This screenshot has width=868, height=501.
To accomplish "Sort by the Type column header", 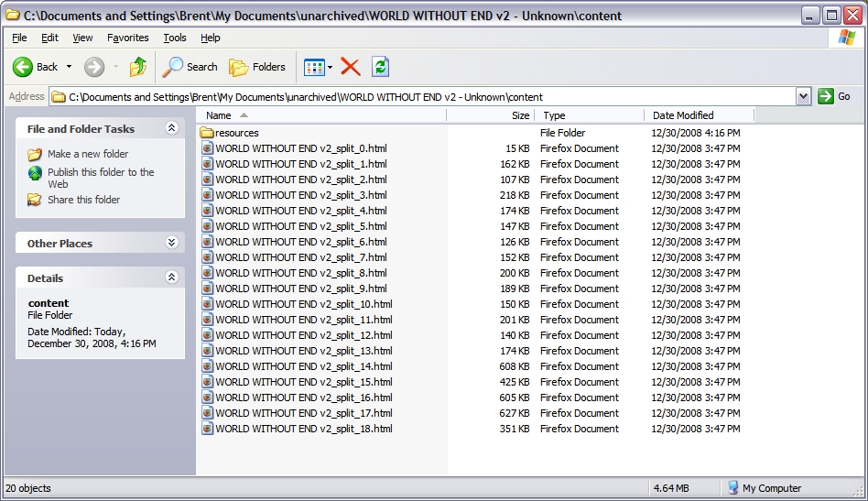I will tap(590, 115).
